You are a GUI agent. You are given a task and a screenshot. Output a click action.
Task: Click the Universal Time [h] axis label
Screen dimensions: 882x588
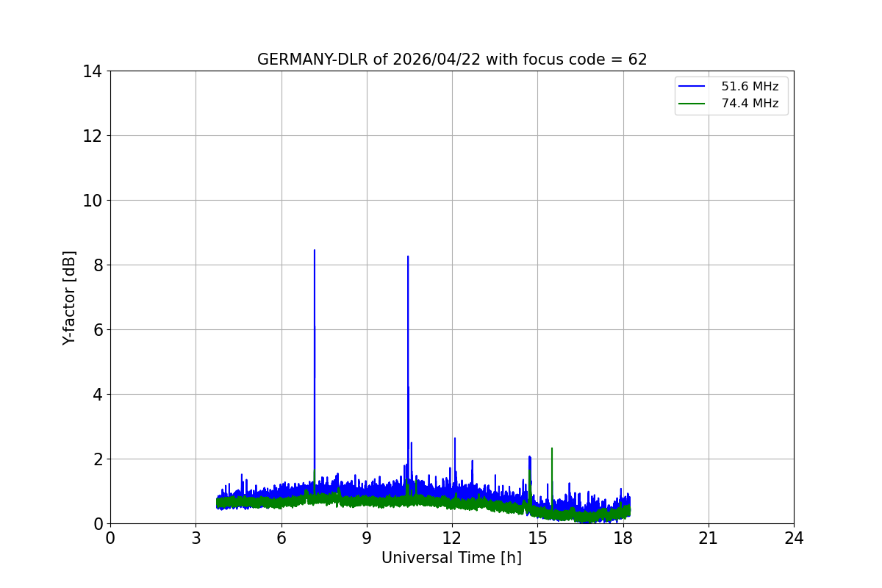[x=451, y=558]
